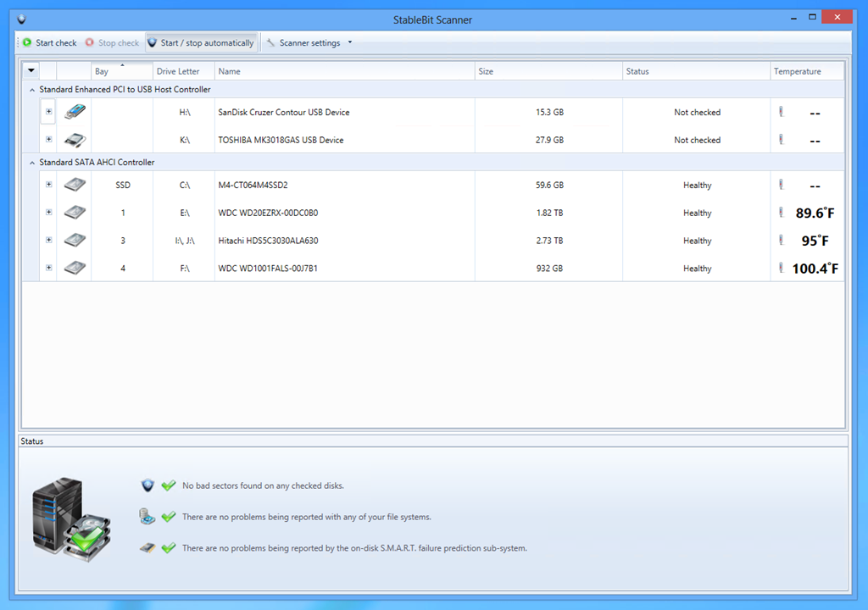This screenshot has width=868, height=610.
Task: Click the file system status icon
Action: 147,517
